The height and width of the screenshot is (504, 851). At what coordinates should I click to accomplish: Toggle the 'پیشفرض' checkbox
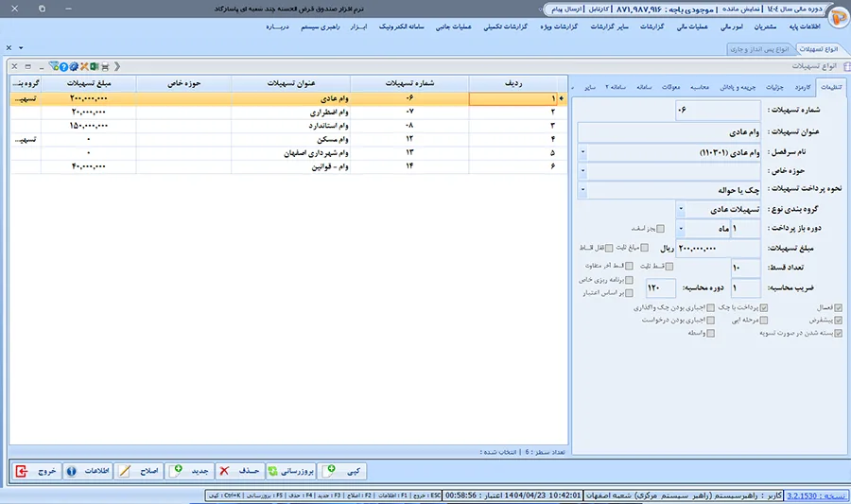pos(839,321)
